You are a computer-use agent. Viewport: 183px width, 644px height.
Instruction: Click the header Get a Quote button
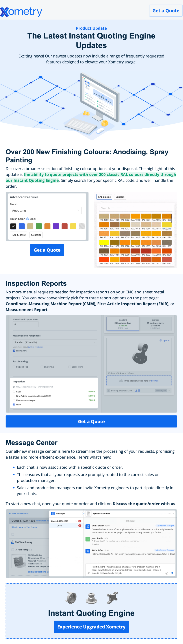[166, 11]
